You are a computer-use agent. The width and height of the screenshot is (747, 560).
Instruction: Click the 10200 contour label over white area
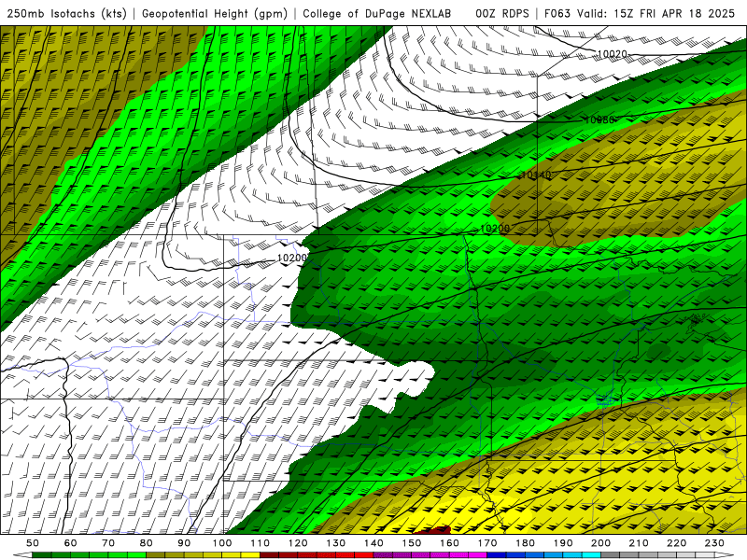[x=292, y=259]
